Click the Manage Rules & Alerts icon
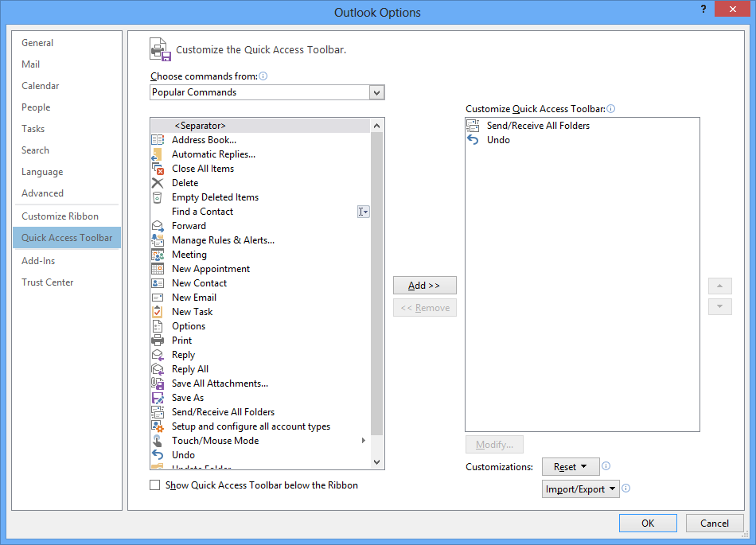 pos(158,240)
